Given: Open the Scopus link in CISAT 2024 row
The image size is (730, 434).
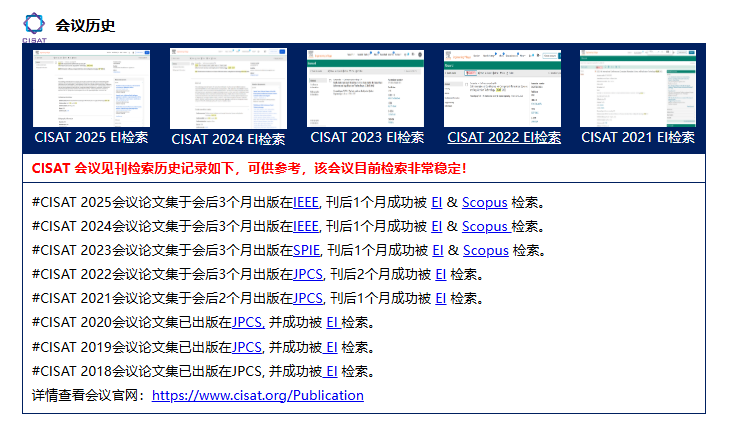Looking at the screenshot, I should click(x=486, y=227).
